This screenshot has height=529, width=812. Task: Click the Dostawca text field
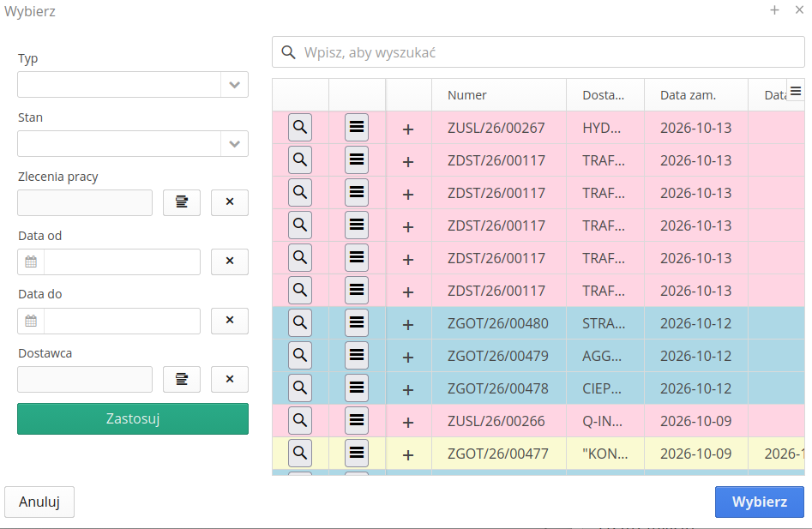pos(85,380)
